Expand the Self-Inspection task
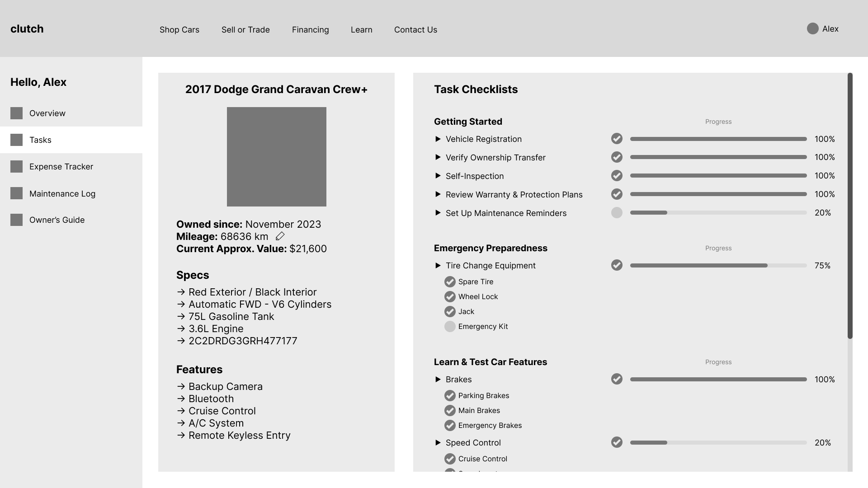 point(438,176)
